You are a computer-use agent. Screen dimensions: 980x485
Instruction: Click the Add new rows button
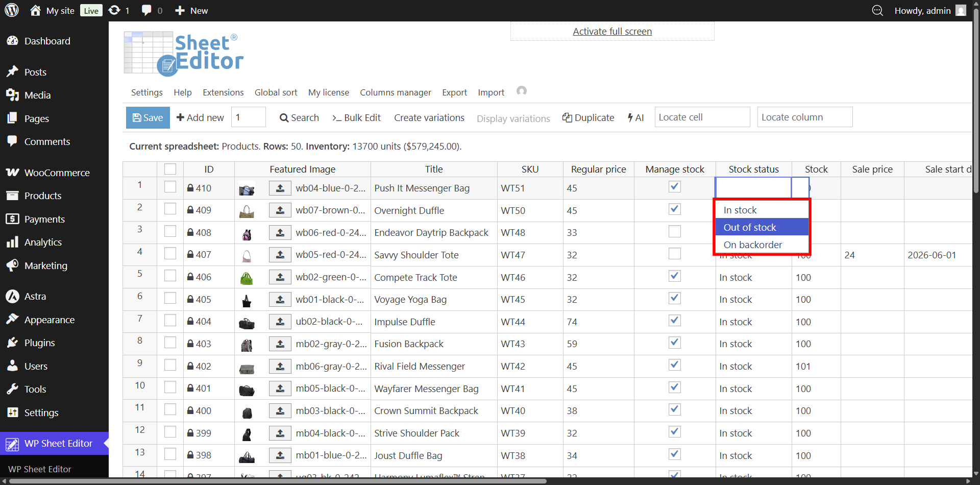click(x=200, y=117)
